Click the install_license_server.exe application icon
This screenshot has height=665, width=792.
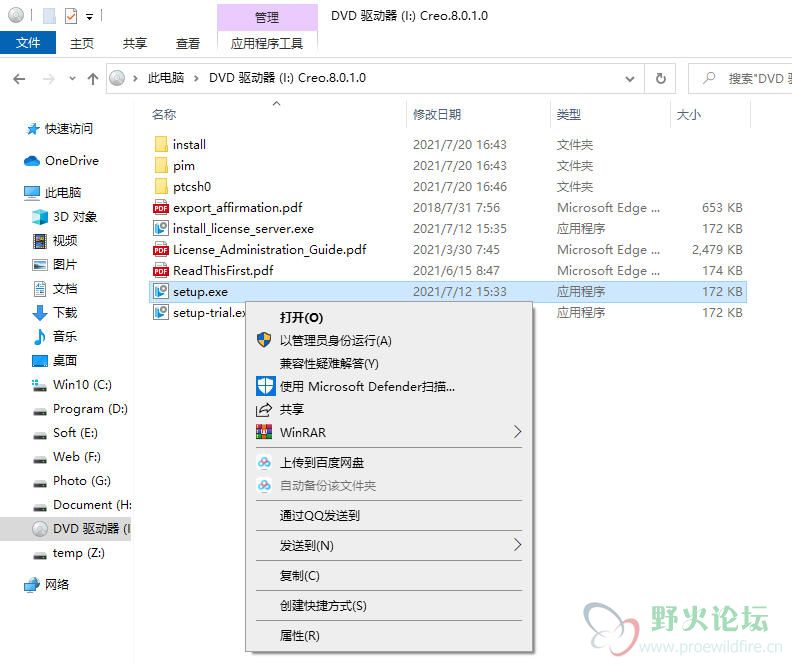(161, 229)
